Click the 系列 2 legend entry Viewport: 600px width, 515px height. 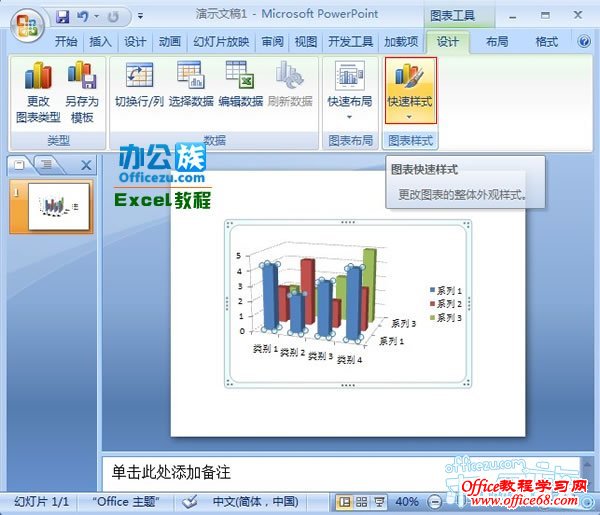[445, 304]
